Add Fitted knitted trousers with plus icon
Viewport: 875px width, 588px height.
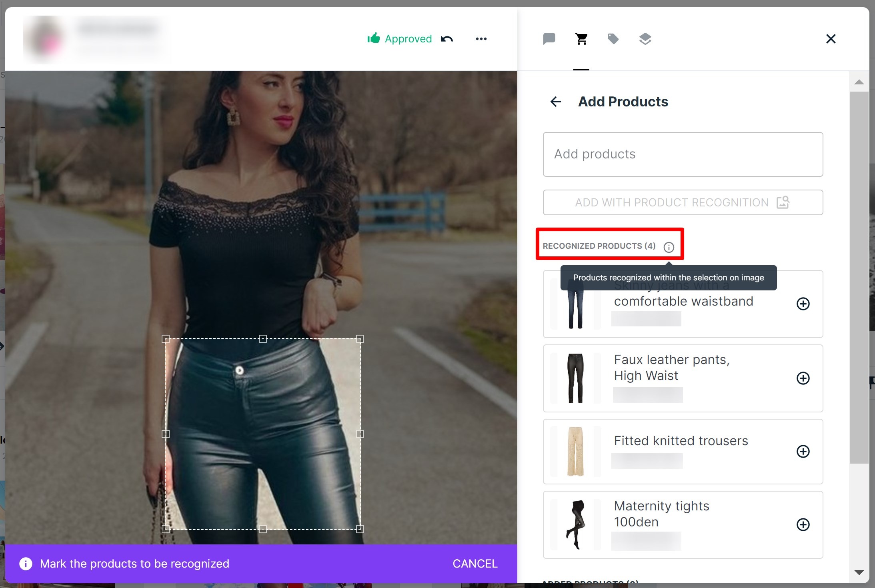point(803,451)
